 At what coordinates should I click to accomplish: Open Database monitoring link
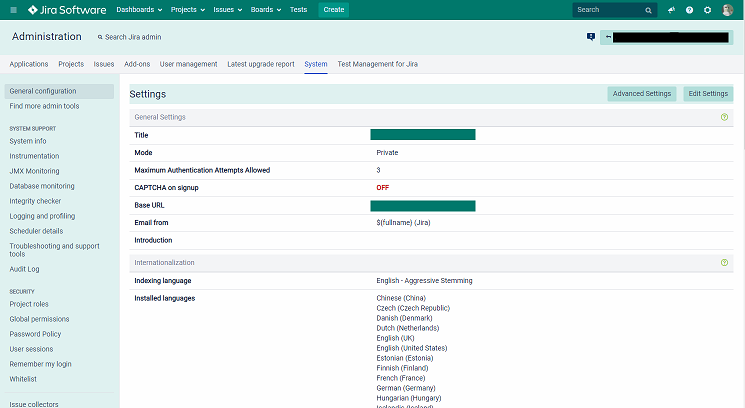tap(42, 186)
